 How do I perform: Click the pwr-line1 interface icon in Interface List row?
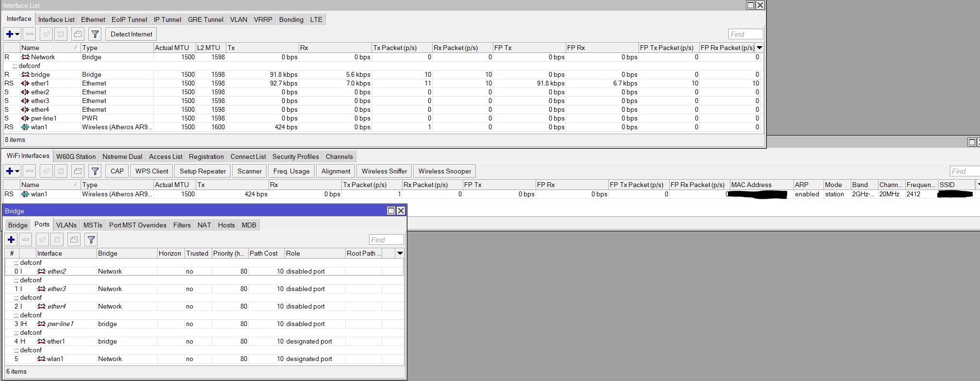click(x=25, y=118)
